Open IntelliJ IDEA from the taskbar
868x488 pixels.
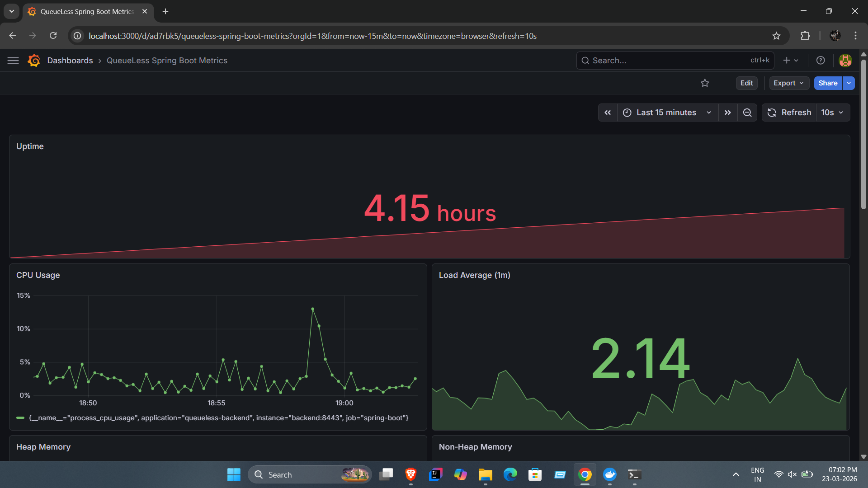[435, 474]
